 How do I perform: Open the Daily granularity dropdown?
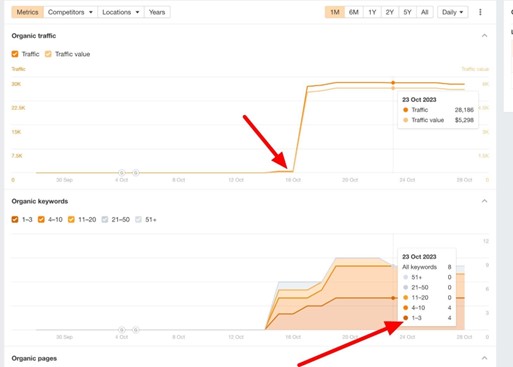(x=452, y=12)
